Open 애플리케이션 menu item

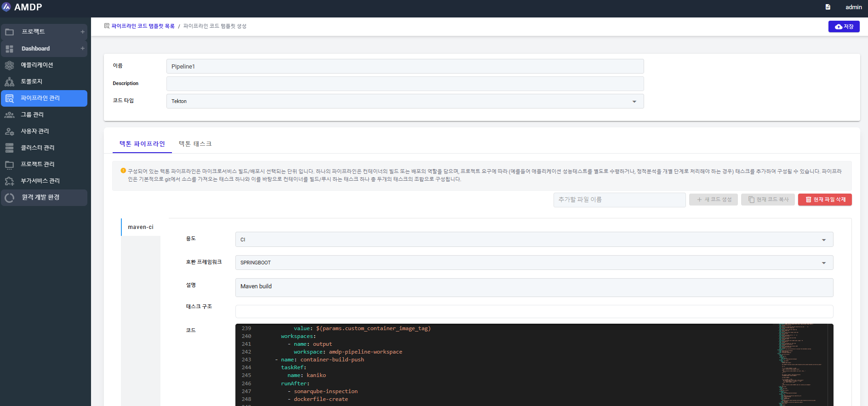[44, 65]
